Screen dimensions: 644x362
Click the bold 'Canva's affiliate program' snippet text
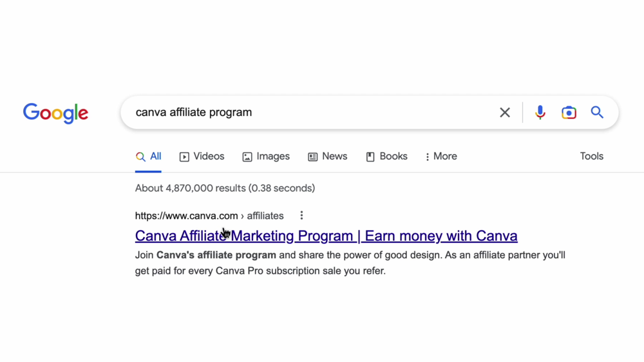coord(216,255)
